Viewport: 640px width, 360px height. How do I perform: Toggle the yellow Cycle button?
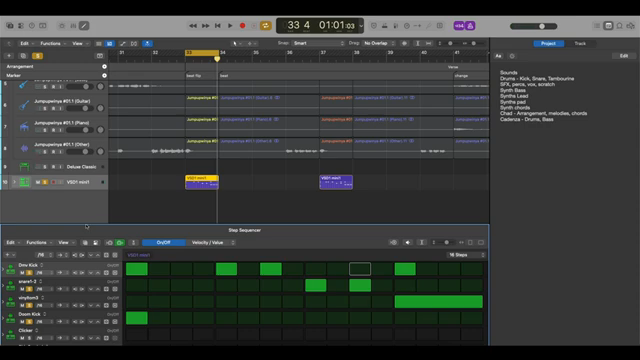pyautogui.click(x=266, y=26)
